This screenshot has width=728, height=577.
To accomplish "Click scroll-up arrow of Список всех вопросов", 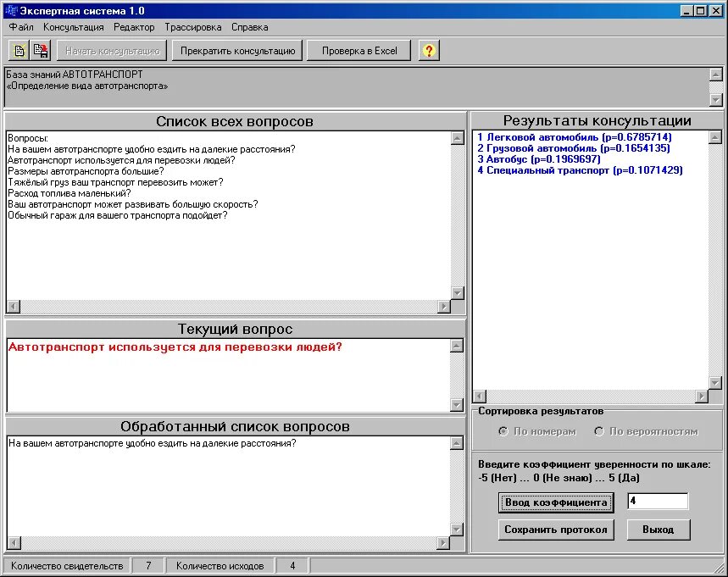I will tap(458, 138).
